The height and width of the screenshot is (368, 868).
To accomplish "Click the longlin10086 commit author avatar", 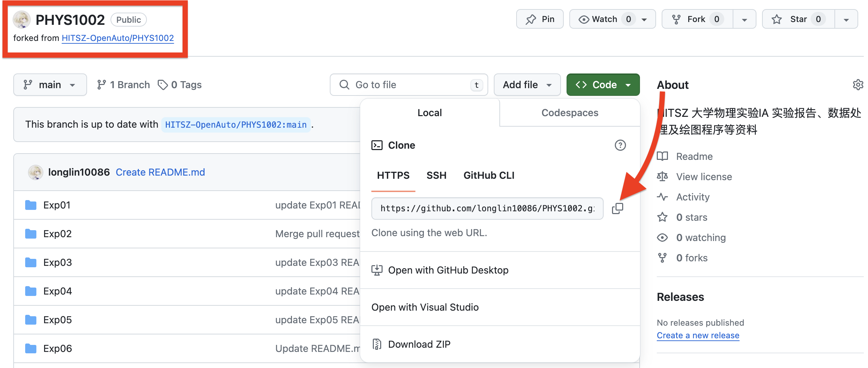I will pos(35,172).
